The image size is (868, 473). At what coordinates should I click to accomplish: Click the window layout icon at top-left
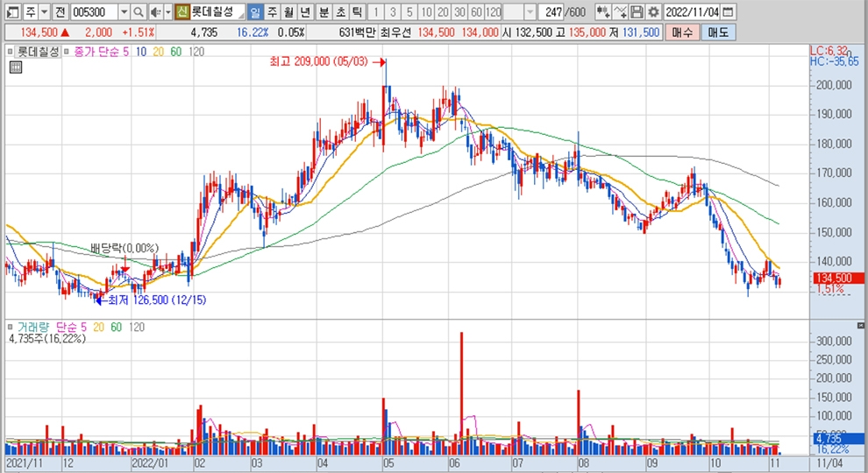pyautogui.click(x=11, y=12)
